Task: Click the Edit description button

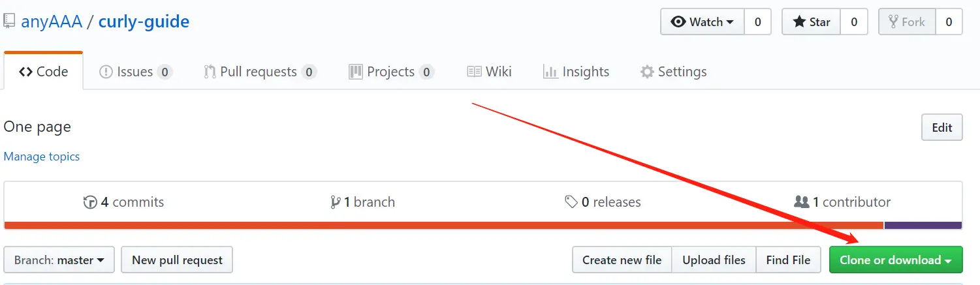Action: coord(941,127)
